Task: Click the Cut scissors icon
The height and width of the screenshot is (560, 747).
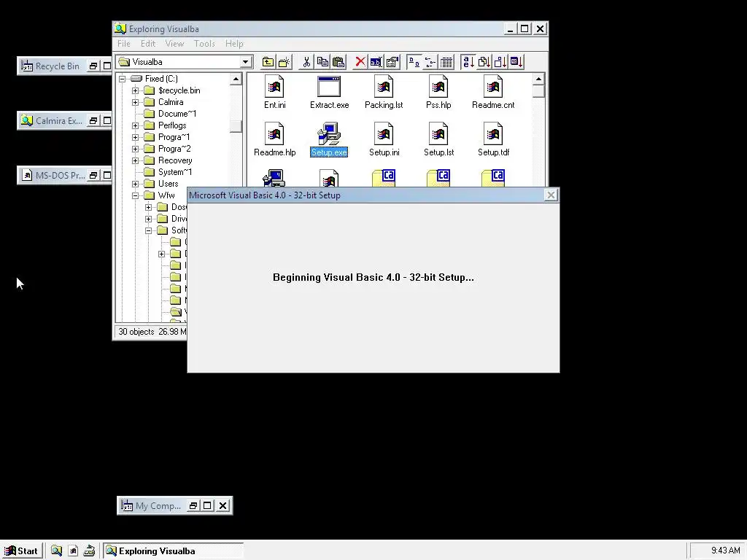Action: 306,62
